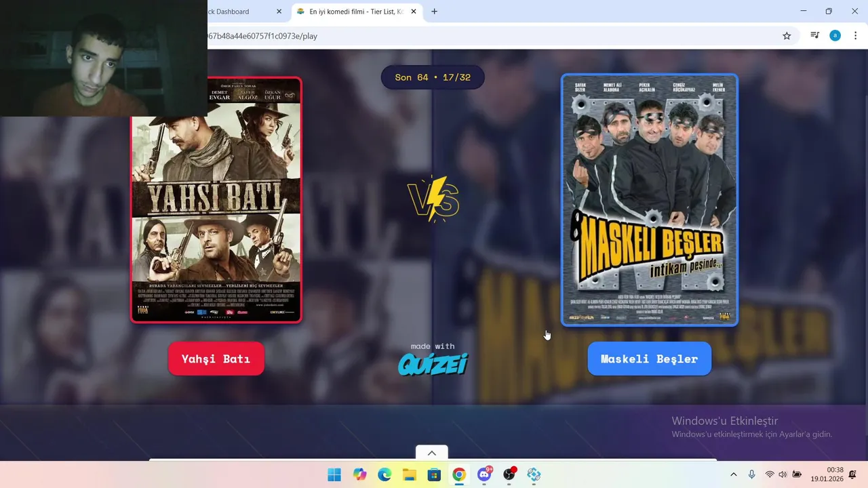Bookmark this page with the star icon

pyautogui.click(x=787, y=36)
